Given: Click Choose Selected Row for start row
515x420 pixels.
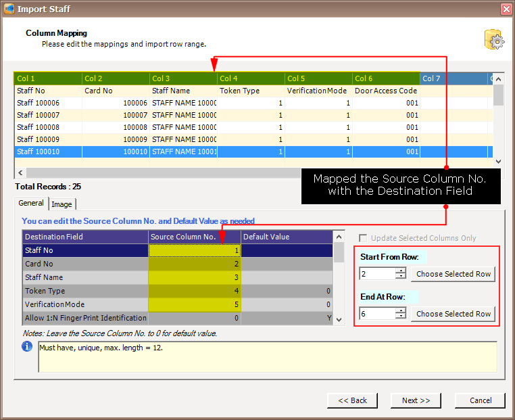Looking at the screenshot, I should [x=453, y=274].
